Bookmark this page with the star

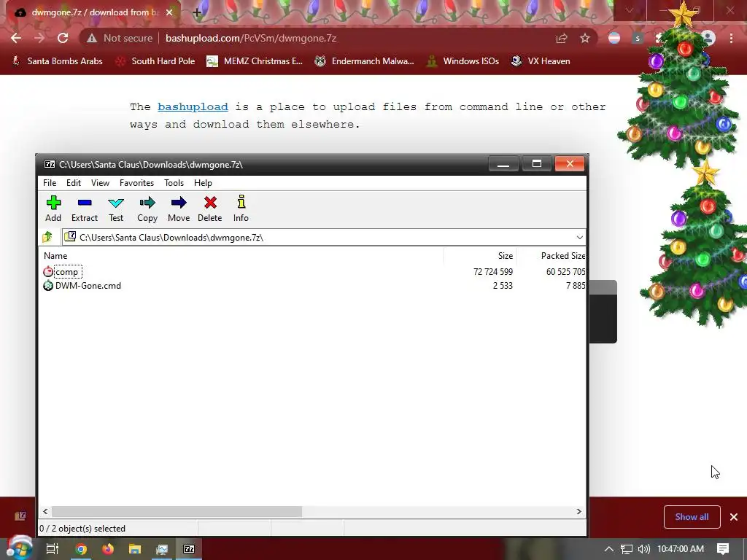(x=585, y=38)
